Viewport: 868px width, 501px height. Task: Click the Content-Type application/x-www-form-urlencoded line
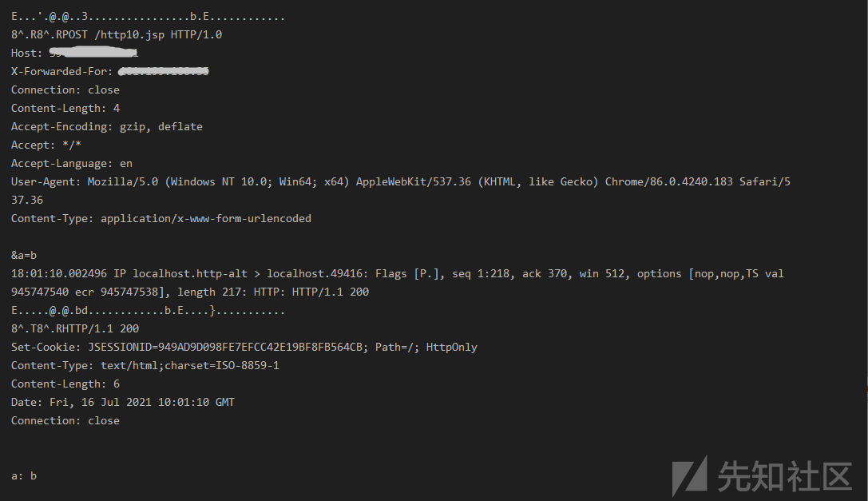[161, 218]
